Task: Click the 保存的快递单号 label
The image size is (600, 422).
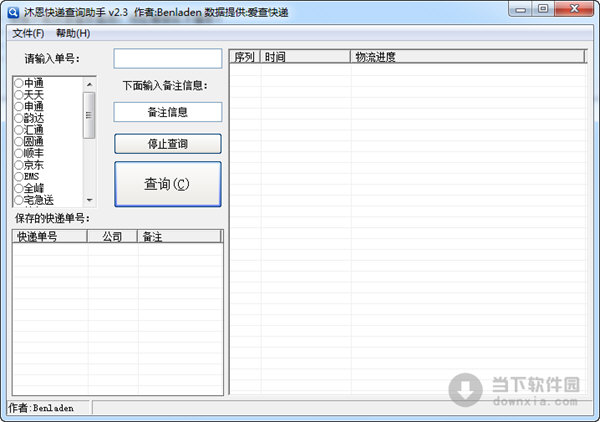Action: pos(52,218)
